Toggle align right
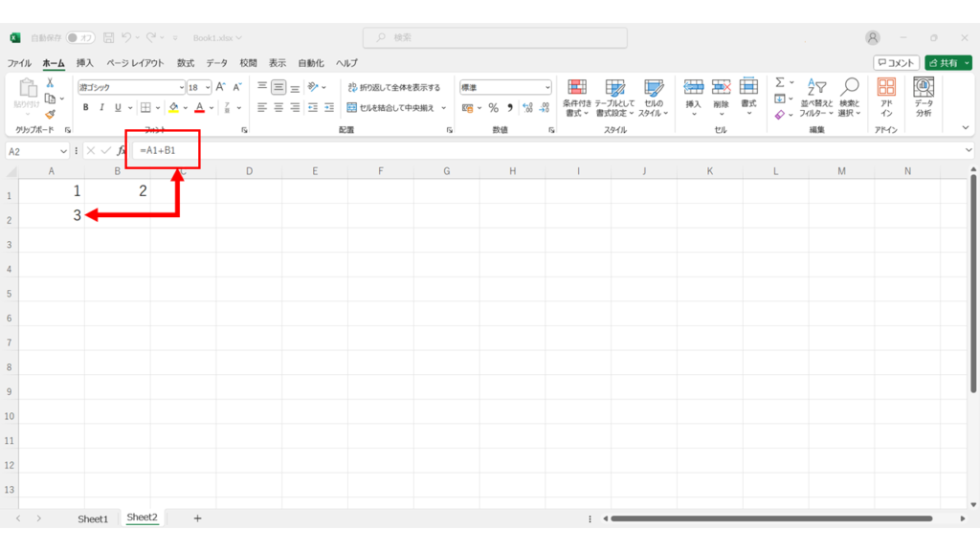The height and width of the screenshot is (551, 980). coord(295,107)
